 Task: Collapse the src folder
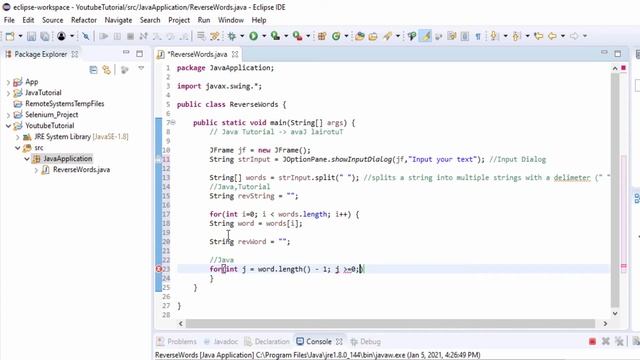[18, 148]
